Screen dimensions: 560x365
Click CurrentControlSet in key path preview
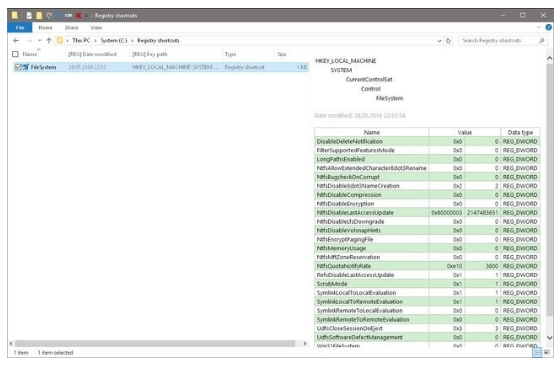(369, 79)
